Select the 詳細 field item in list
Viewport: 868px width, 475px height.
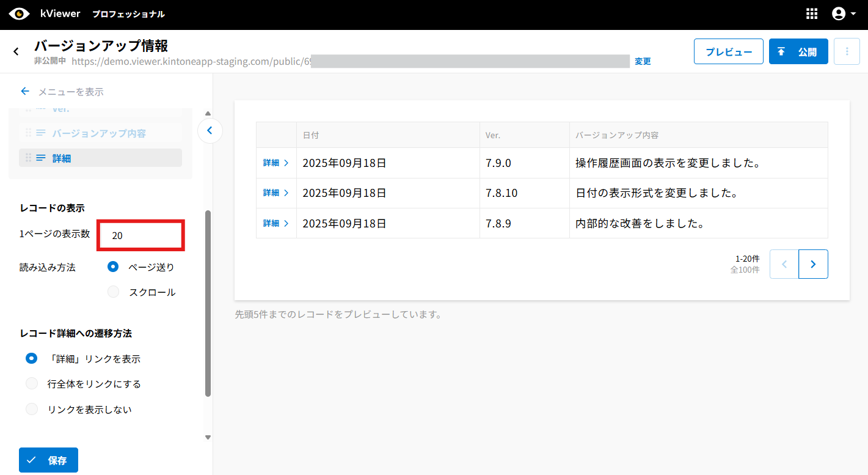pyautogui.click(x=101, y=158)
